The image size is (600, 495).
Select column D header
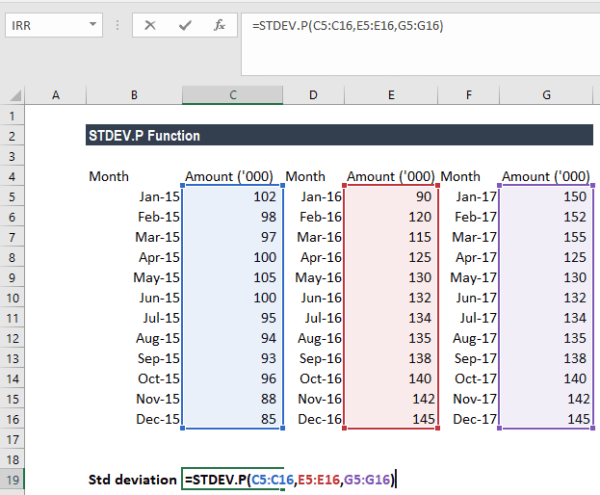(x=313, y=95)
